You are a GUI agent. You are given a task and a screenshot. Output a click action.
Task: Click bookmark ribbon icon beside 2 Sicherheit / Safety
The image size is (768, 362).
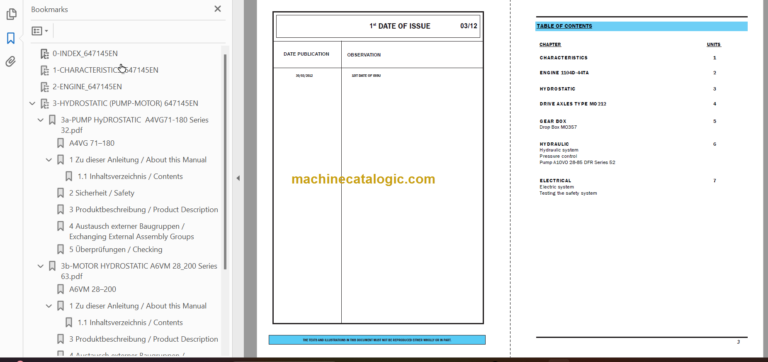(x=60, y=193)
